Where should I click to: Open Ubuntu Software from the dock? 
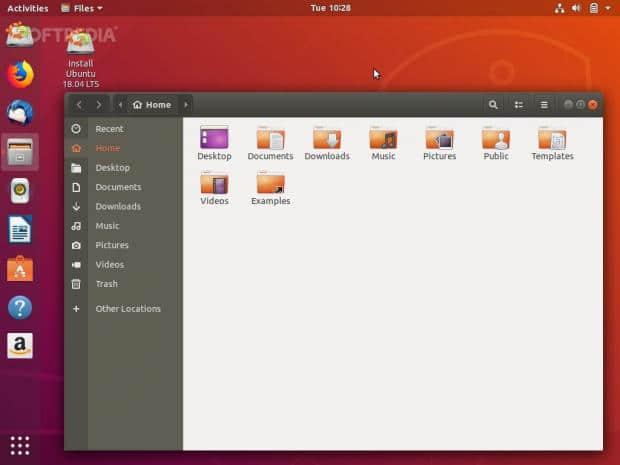20,268
